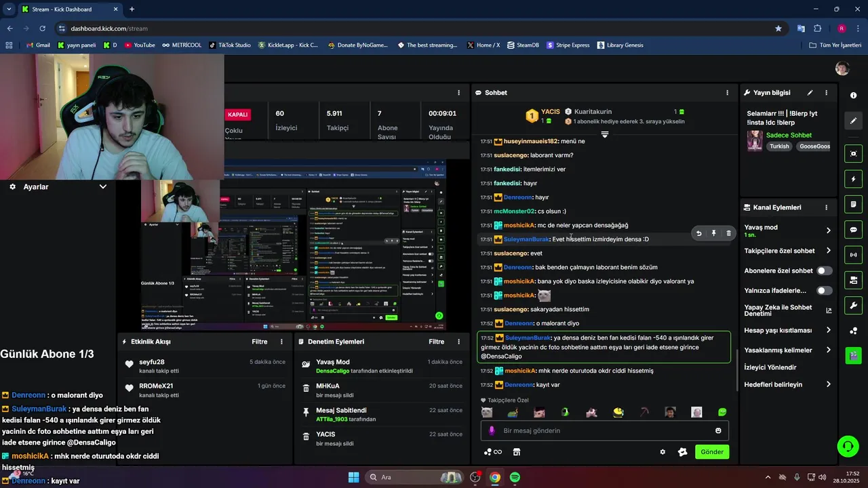Open Tüm Yer İşaretleri bookmarks folder
868x488 pixels.
(x=835, y=45)
